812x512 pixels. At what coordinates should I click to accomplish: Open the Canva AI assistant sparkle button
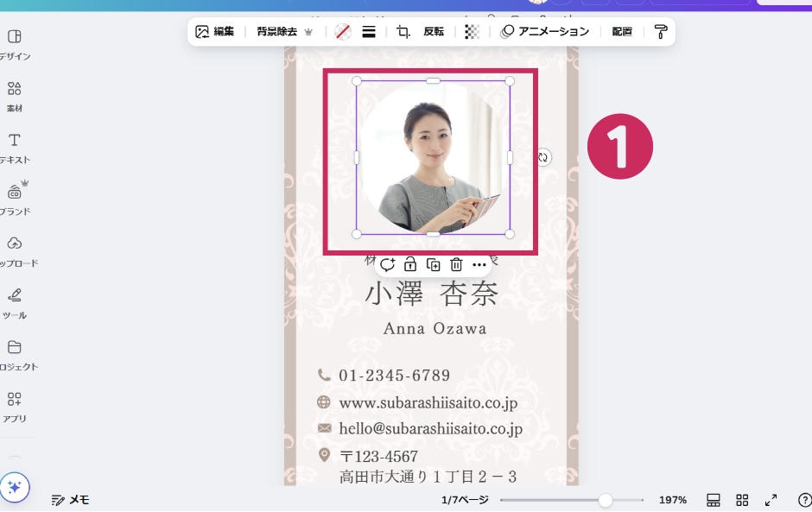pyautogui.click(x=16, y=488)
